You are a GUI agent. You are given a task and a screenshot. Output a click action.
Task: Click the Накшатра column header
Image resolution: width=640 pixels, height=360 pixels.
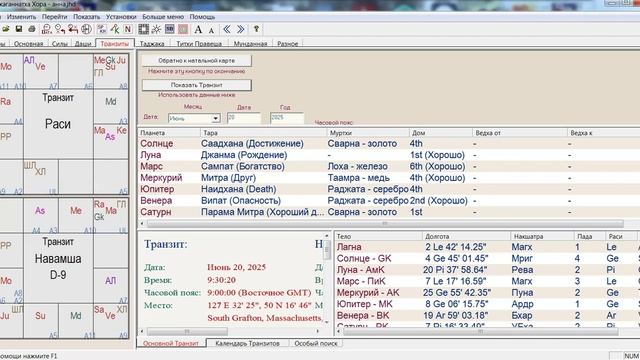(542, 236)
